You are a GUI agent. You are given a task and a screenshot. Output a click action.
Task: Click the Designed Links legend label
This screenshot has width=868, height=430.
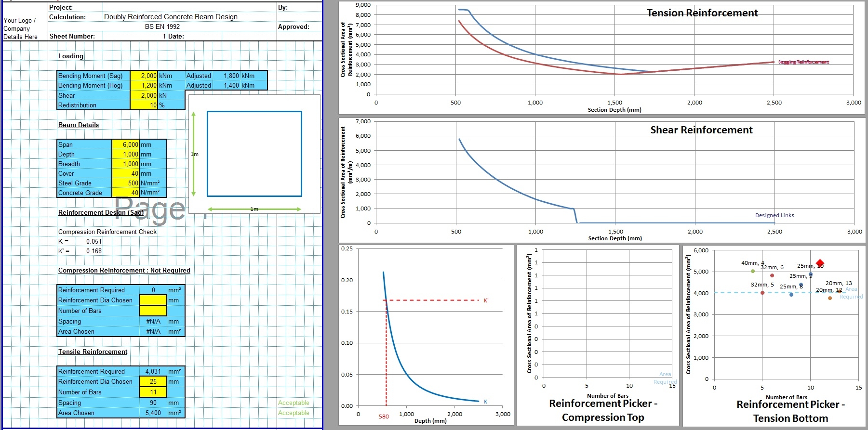pos(774,215)
